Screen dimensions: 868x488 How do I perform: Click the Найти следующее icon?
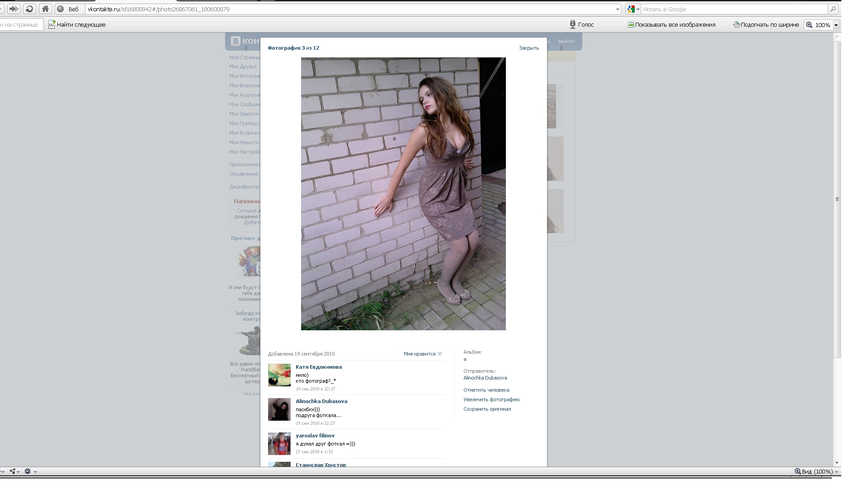pos(52,24)
